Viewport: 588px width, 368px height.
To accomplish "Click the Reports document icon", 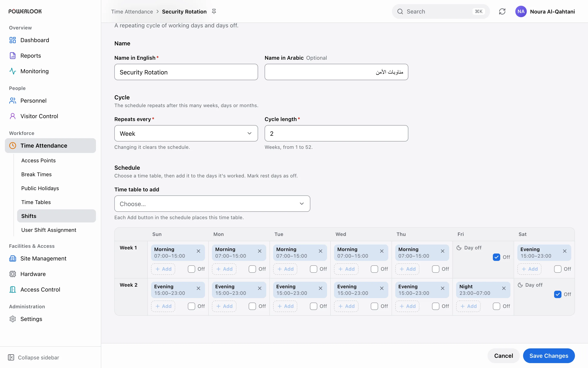I will 13,56.
